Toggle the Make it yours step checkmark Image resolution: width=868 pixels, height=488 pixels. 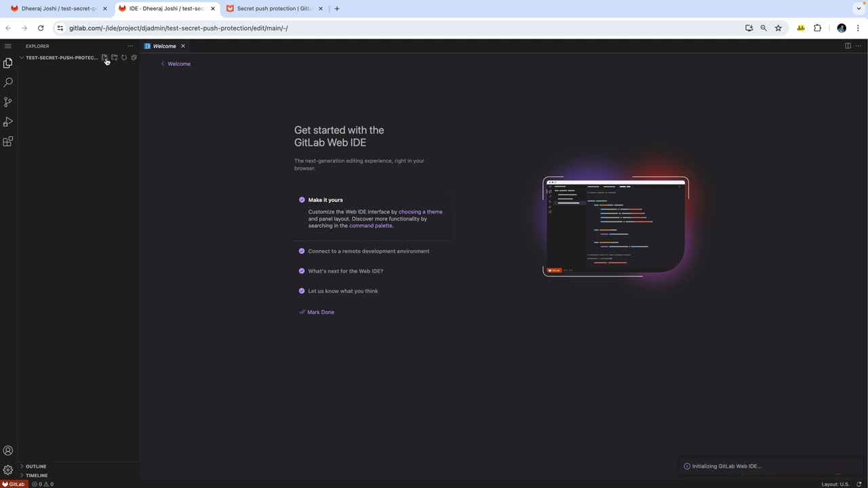(302, 200)
